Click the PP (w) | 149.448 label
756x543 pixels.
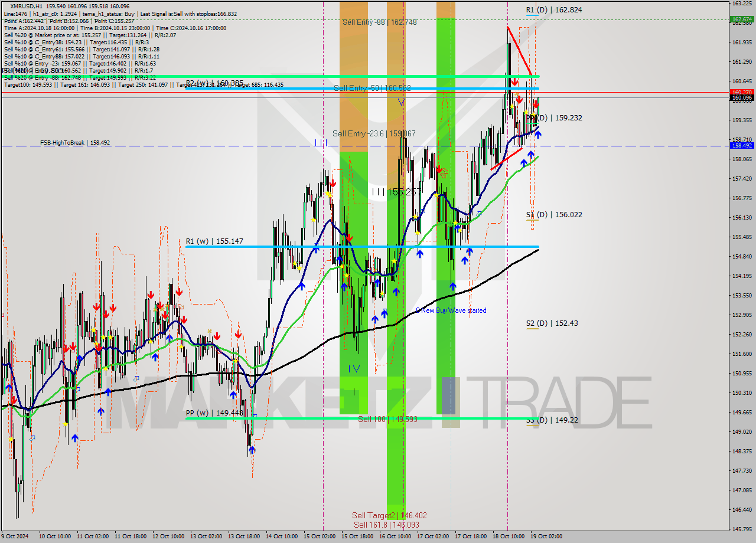(x=214, y=413)
